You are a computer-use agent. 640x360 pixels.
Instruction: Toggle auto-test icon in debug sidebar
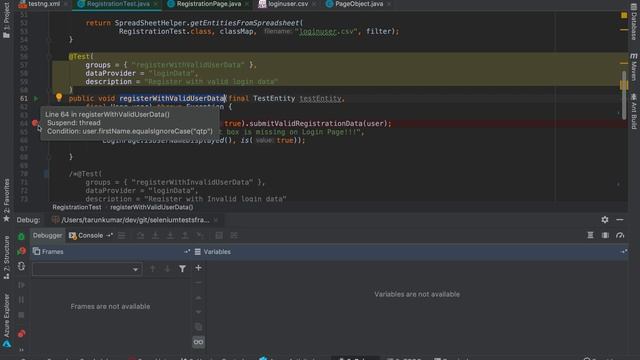tap(21, 266)
